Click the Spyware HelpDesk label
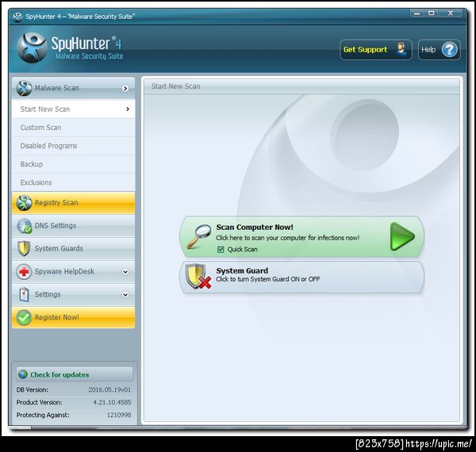 [65, 271]
